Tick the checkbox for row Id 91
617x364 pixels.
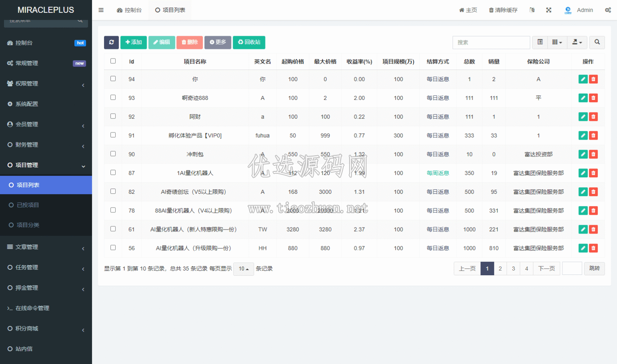[x=113, y=135]
